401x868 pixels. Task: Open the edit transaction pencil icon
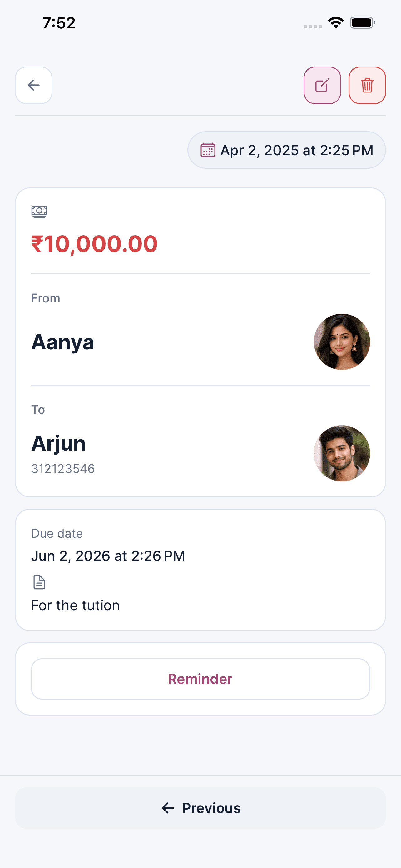[x=322, y=85]
